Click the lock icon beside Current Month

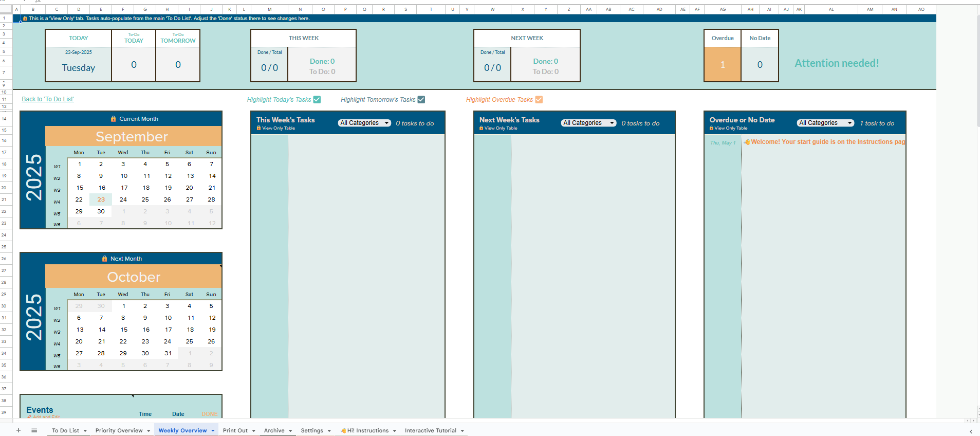(x=113, y=119)
